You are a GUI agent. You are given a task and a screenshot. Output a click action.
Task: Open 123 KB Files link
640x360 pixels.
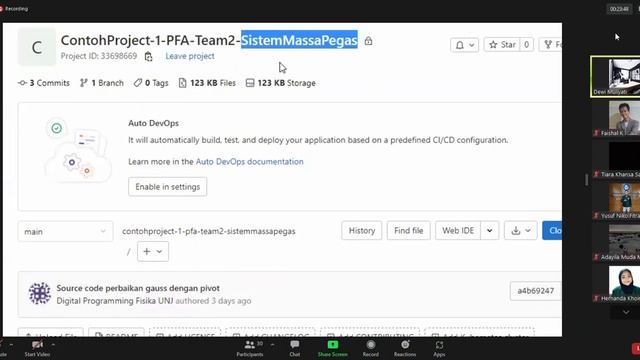click(207, 83)
